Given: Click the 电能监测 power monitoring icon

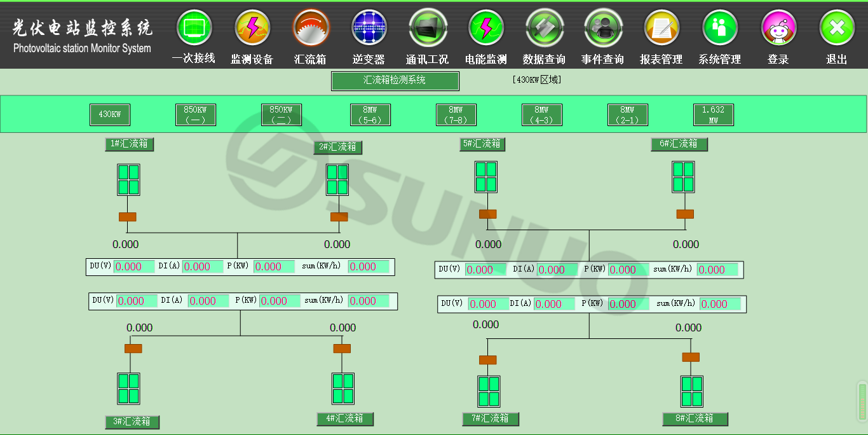Looking at the screenshot, I should click(x=486, y=29).
